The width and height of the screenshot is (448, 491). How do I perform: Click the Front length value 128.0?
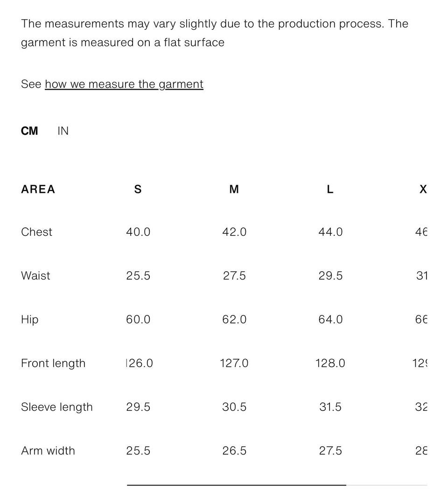point(330,364)
